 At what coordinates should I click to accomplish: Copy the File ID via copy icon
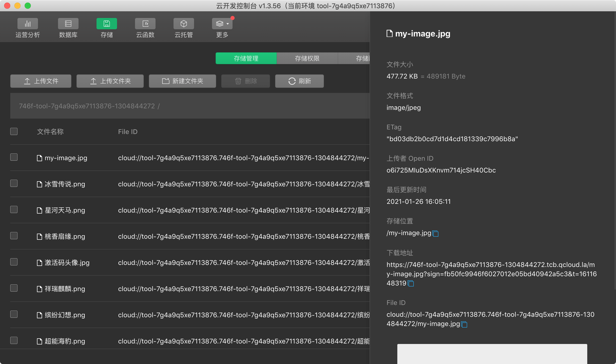point(464,324)
